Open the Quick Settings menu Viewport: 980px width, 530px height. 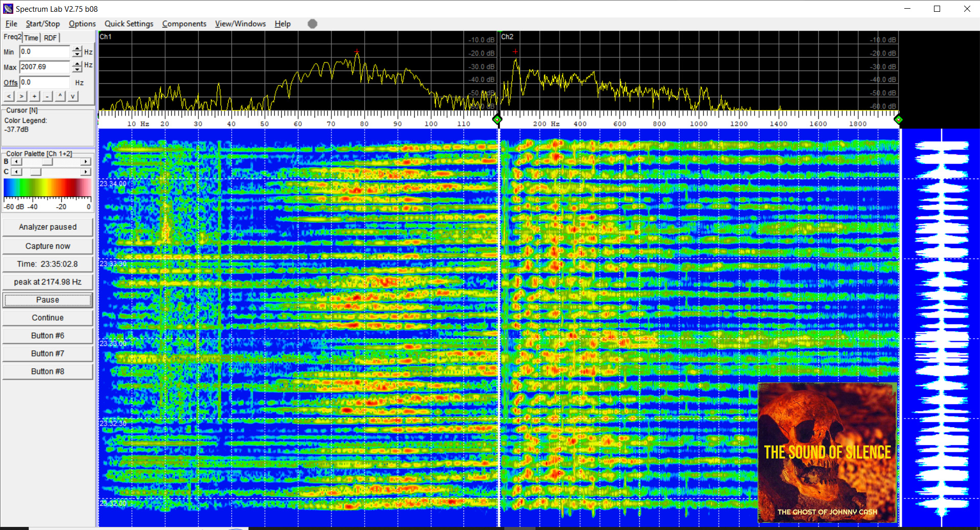129,24
